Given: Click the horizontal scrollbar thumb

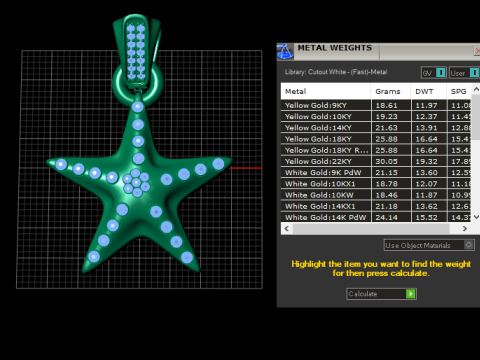Looking at the screenshot, I should 371,229.
